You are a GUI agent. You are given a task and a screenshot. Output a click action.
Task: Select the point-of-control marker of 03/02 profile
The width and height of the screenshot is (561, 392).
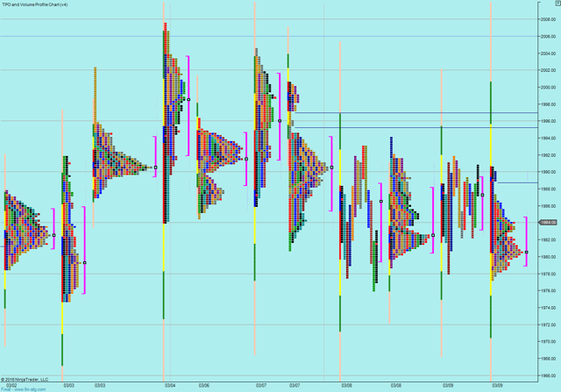pyautogui.click(x=53, y=235)
